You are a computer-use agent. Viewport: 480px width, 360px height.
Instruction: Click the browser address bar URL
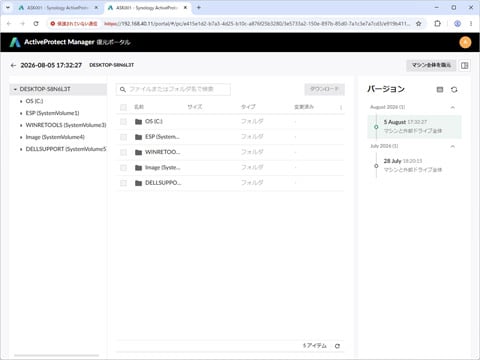(x=257, y=23)
